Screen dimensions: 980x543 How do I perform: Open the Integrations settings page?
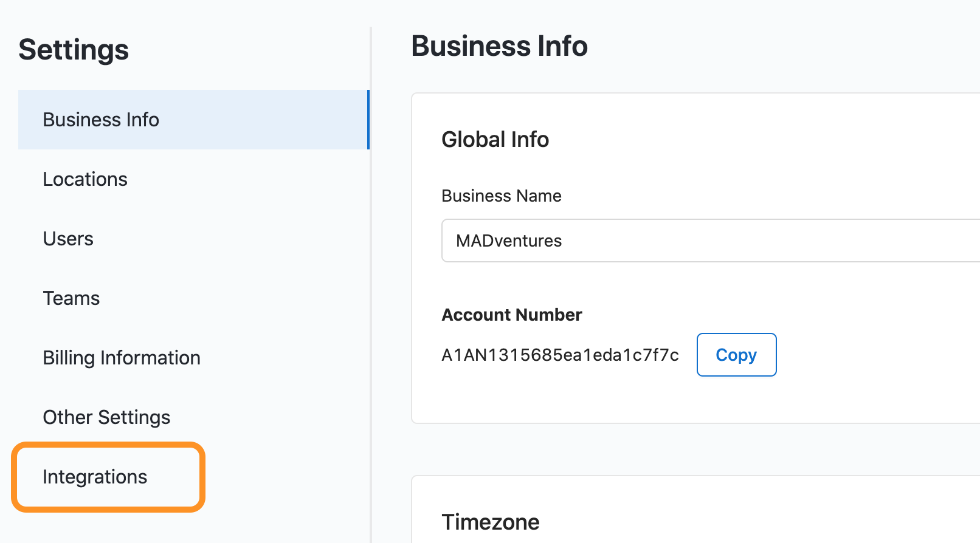[x=95, y=477]
